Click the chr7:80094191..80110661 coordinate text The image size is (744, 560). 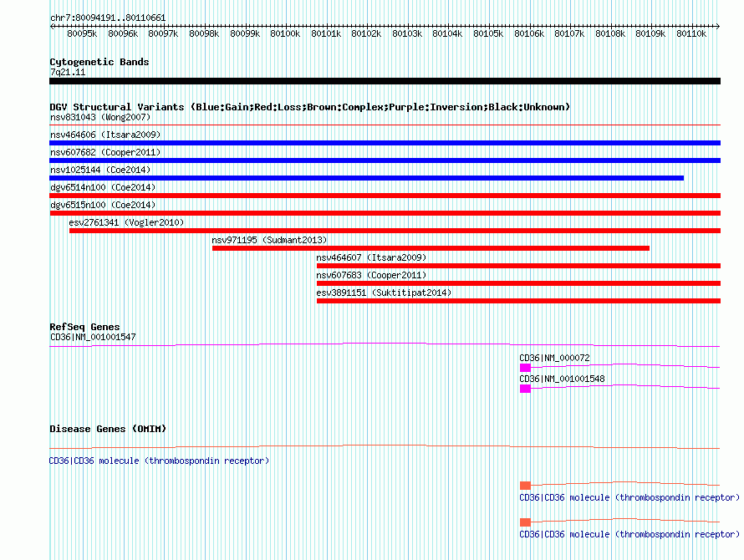click(108, 18)
